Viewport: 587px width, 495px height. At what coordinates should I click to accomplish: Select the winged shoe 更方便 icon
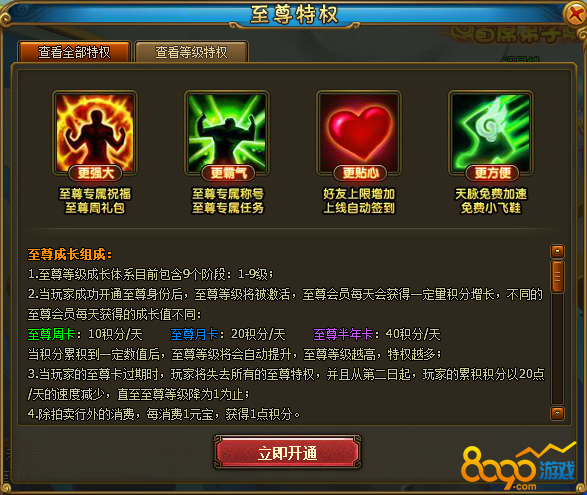click(491, 131)
